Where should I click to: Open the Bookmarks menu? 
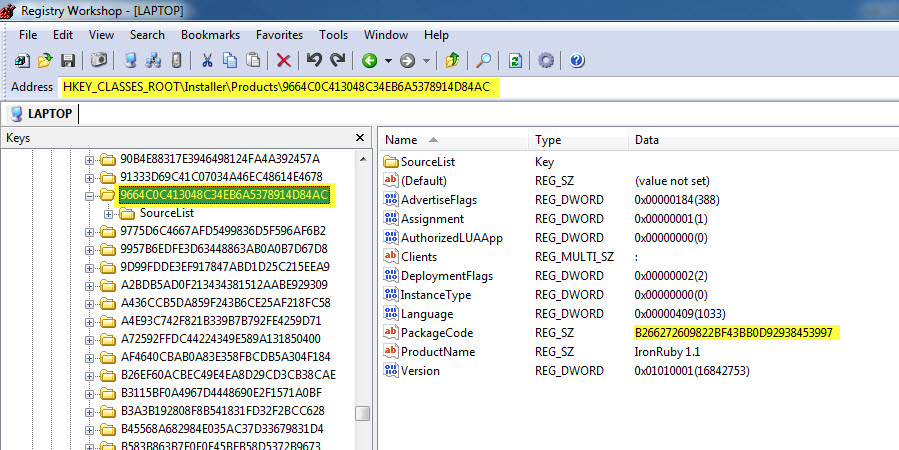point(210,35)
